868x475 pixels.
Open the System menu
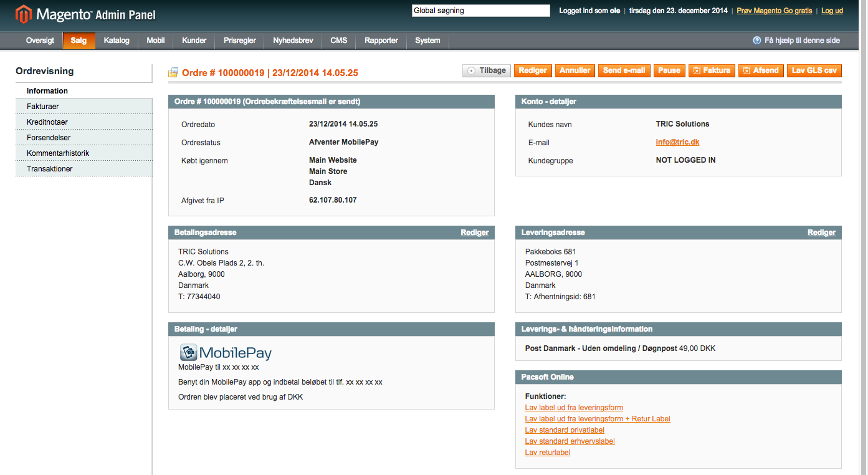[427, 41]
